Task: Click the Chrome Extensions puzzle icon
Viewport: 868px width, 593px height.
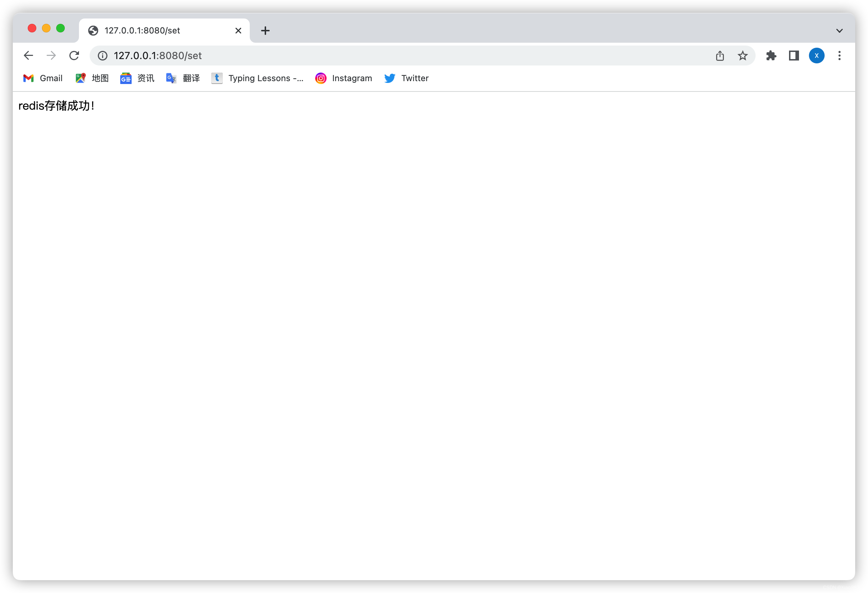Action: (x=771, y=56)
